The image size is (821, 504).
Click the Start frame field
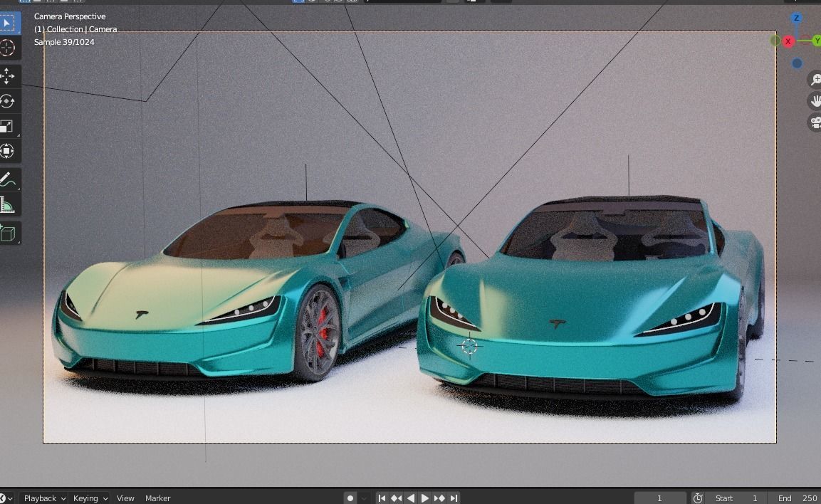coord(736,498)
